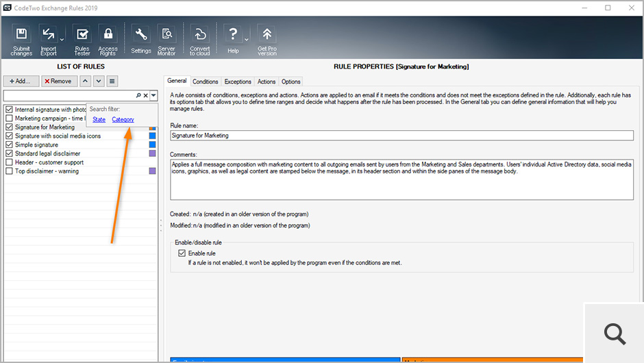The width and height of the screenshot is (644, 363).
Task: Clear the rules search box
Action: pyautogui.click(x=145, y=95)
